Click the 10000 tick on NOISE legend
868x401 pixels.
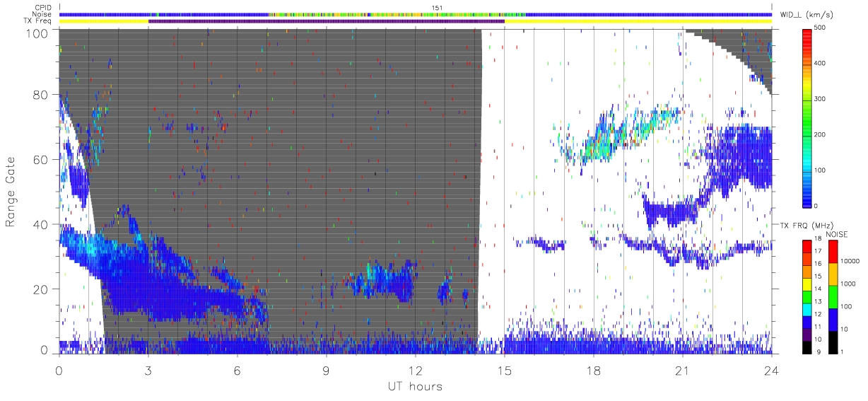850,262
